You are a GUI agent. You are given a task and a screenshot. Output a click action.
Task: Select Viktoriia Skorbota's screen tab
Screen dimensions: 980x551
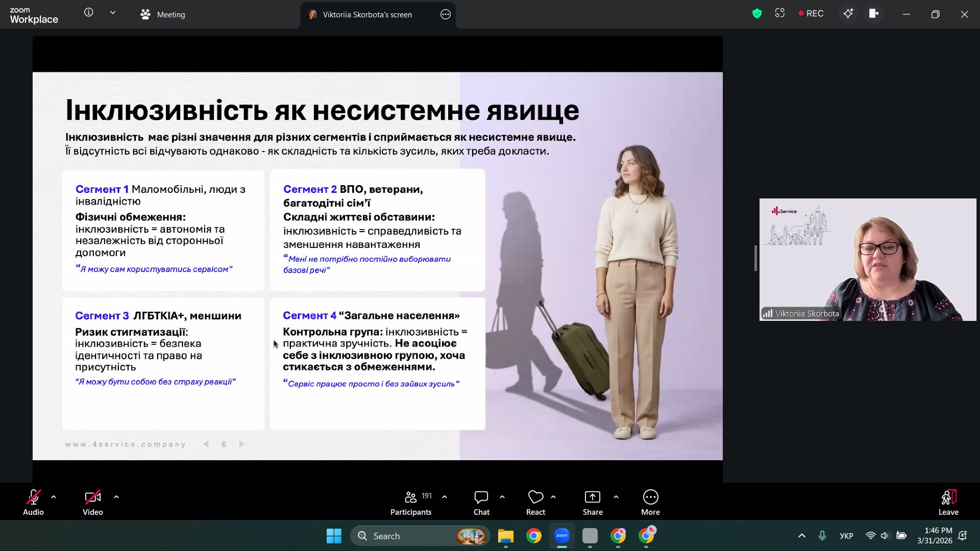(366, 15)
